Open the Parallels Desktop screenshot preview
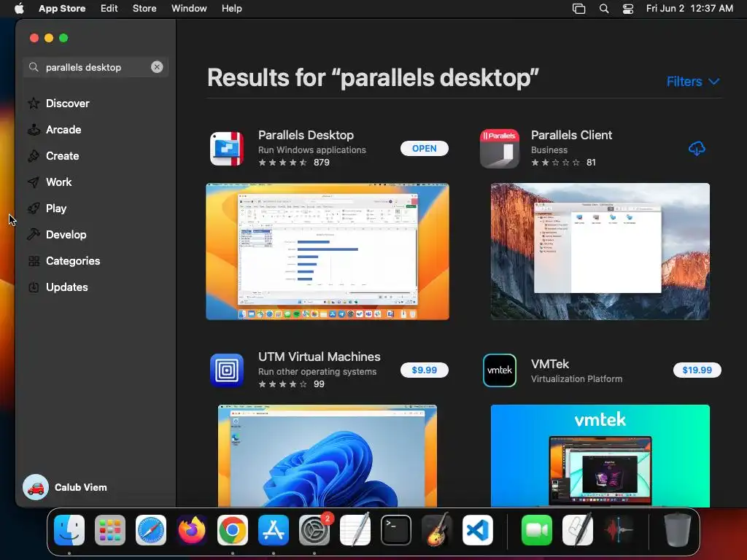The height and width of the screenshot is (560, 747). pyautogui.click(x=328, y=252)
